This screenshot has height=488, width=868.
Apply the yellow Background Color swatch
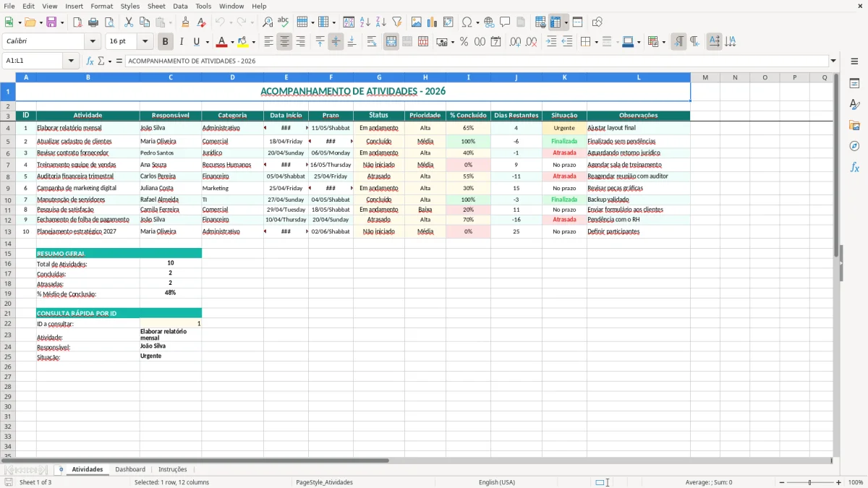243,42
